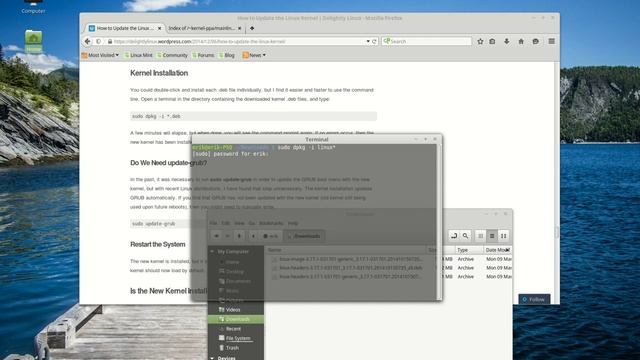
Task: Open a new tab with the plus icon
Action: (252, 28)
